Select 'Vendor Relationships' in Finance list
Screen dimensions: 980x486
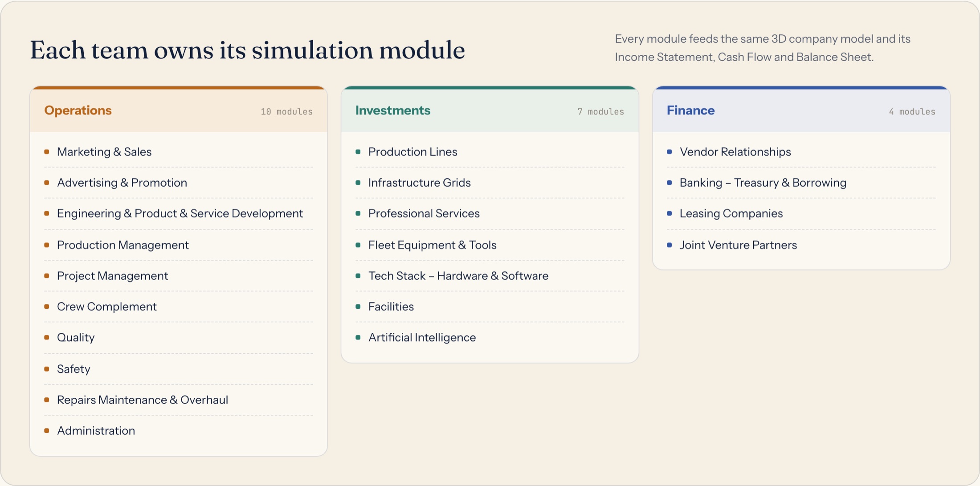801,151
